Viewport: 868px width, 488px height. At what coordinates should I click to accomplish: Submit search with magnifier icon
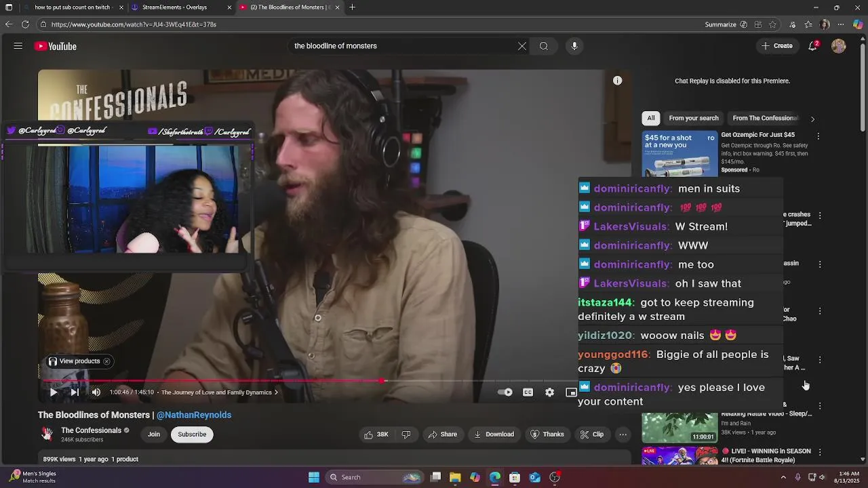[544, 46]
